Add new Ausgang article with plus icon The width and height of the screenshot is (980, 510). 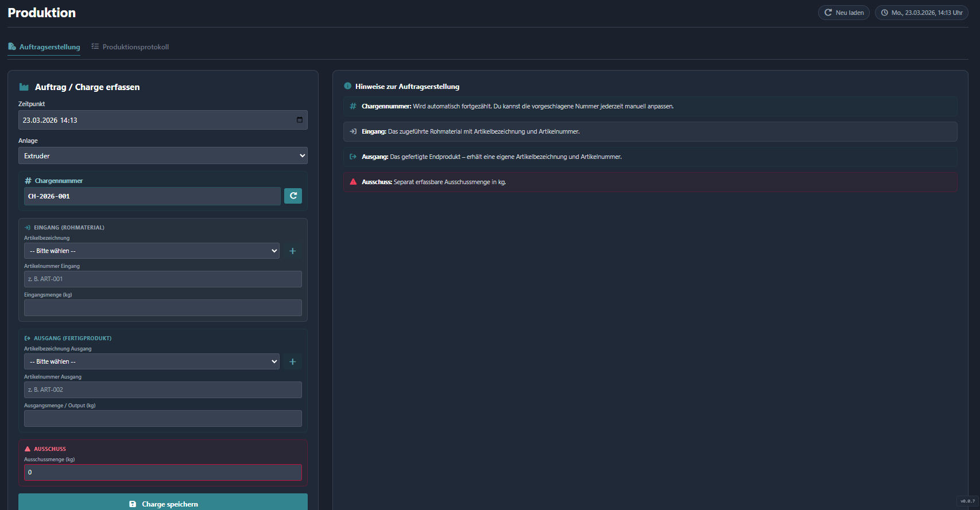tap(292, 361)
